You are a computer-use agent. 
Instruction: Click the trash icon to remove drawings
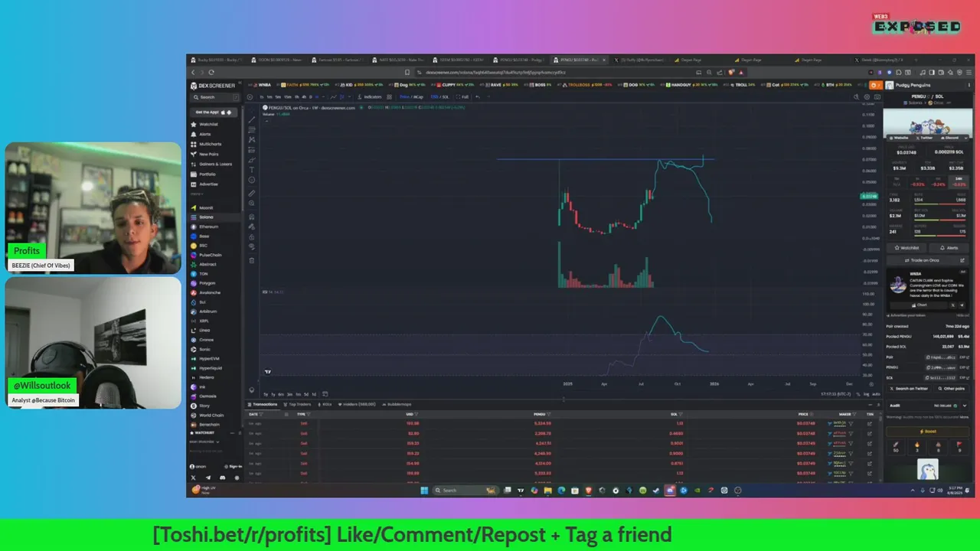click(252, 260)
